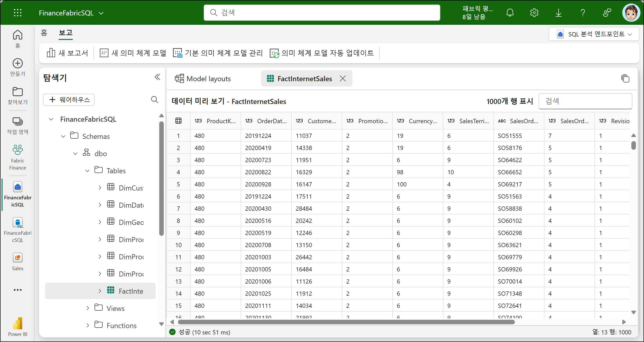The width and height of the screenshot is (644, 342).
Task: Click scroll-right arrow of horizontal scrollbar
Action: coord(624,322)
